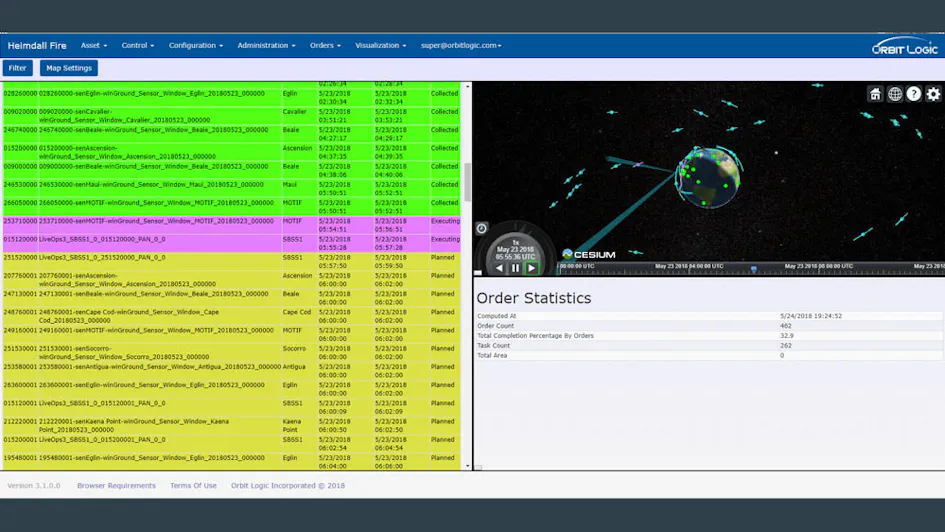The height and width of the screenshot is (532, 945).
Task: Click the Map Settings button
Action: coord(69,68)
